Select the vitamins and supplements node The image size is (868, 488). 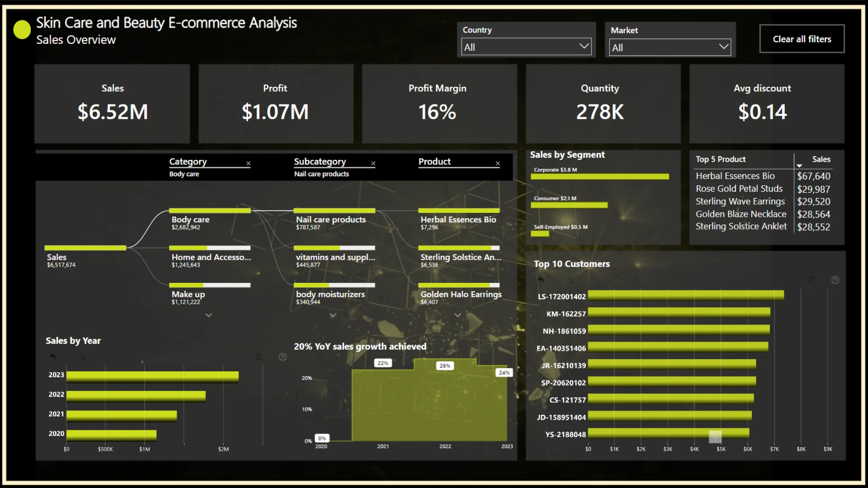point(335,257)
